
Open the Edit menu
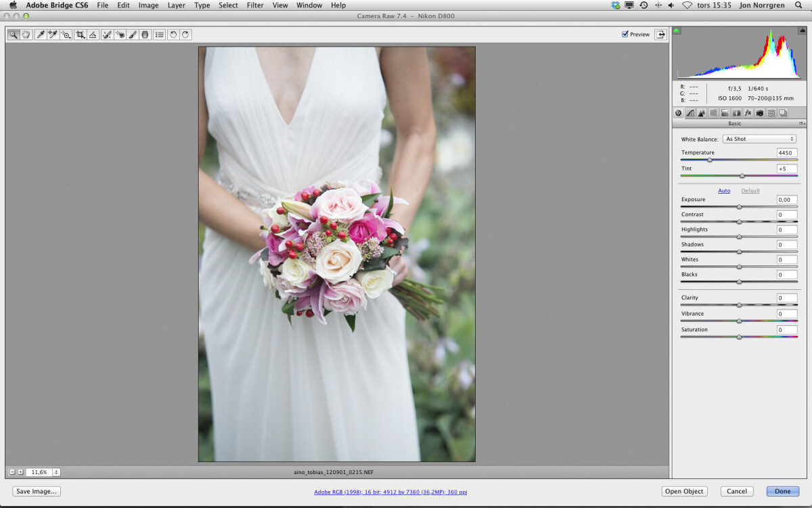pos(123,5)
